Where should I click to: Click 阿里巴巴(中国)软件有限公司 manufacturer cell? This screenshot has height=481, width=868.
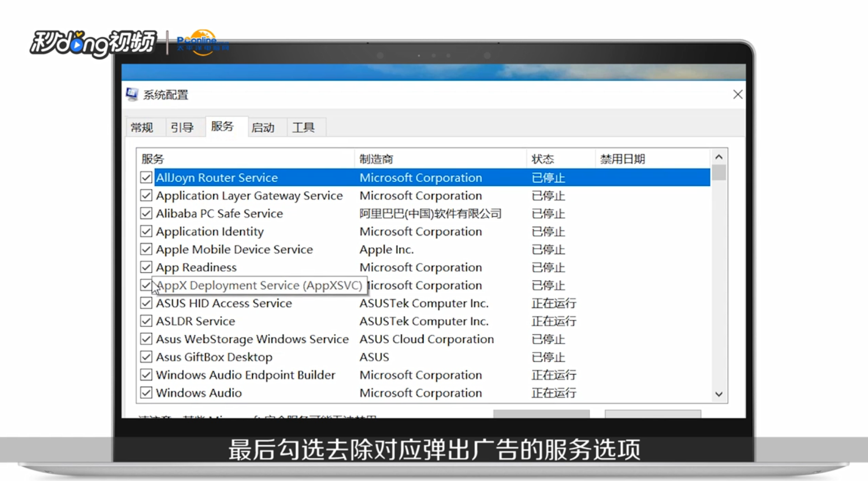pos(430,213)
